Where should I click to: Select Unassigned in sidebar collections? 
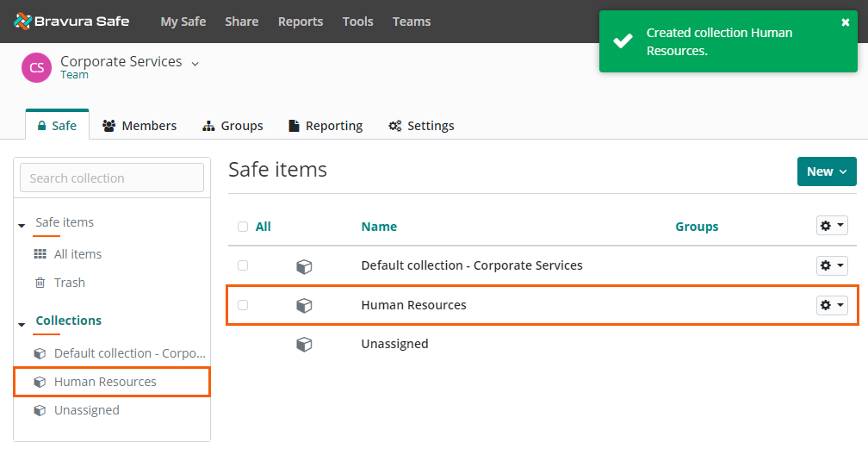pos(86,410)
